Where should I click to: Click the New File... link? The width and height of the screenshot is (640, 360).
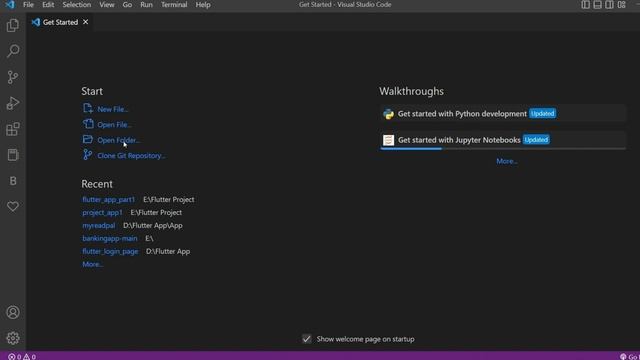click(x=113, y=109)
